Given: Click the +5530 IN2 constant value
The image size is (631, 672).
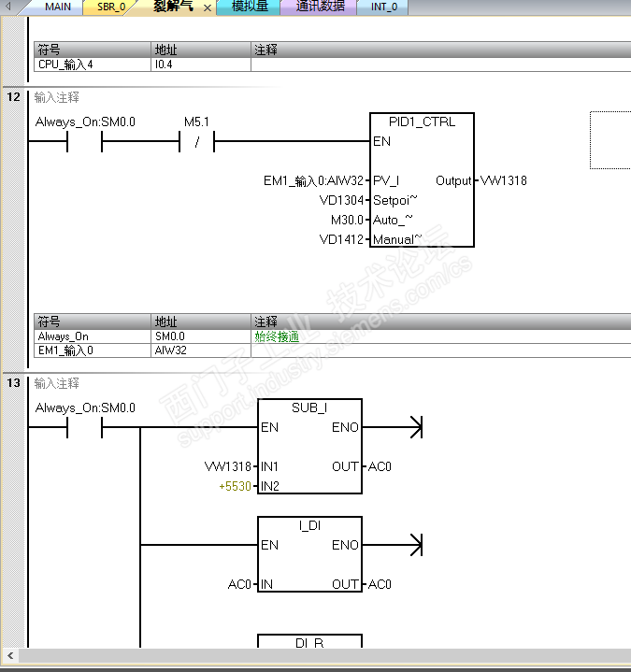Looking at the screenshot, I should click(235, 486).
